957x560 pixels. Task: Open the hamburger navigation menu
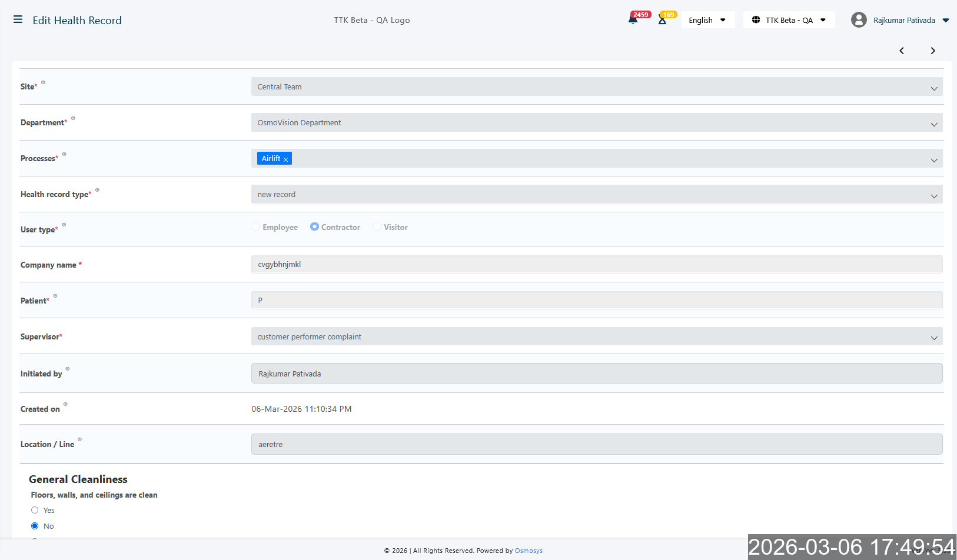(x=18, y=19)
